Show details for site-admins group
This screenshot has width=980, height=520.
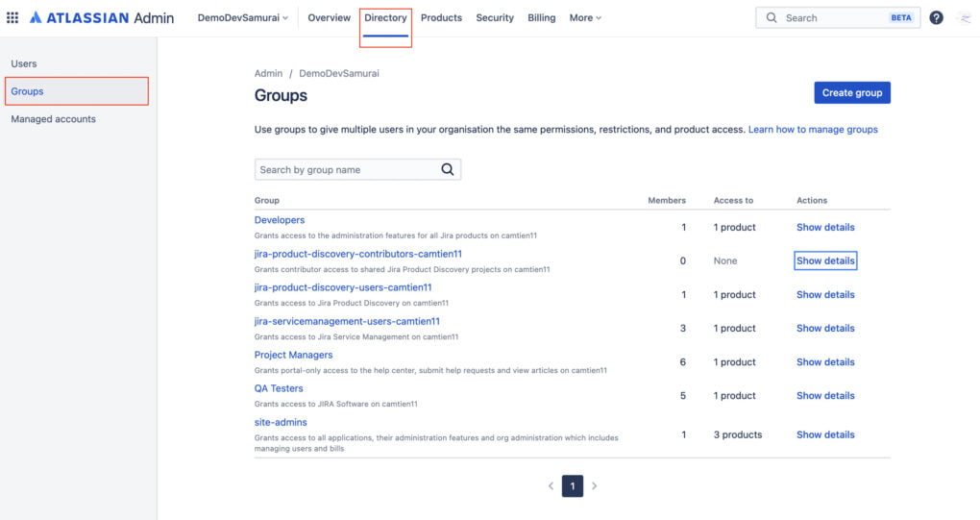[x=825, y=434]
